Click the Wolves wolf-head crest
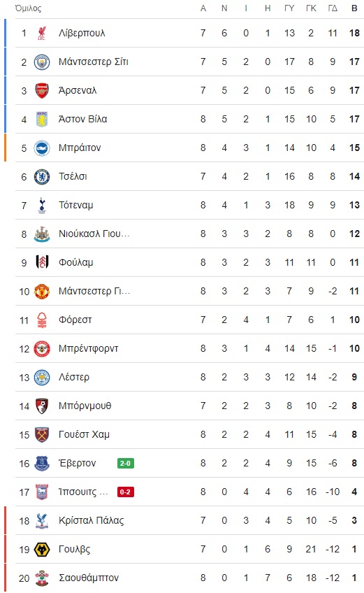Image resolution: width=364 pixels, height=593 pixels. click(42, 550)
